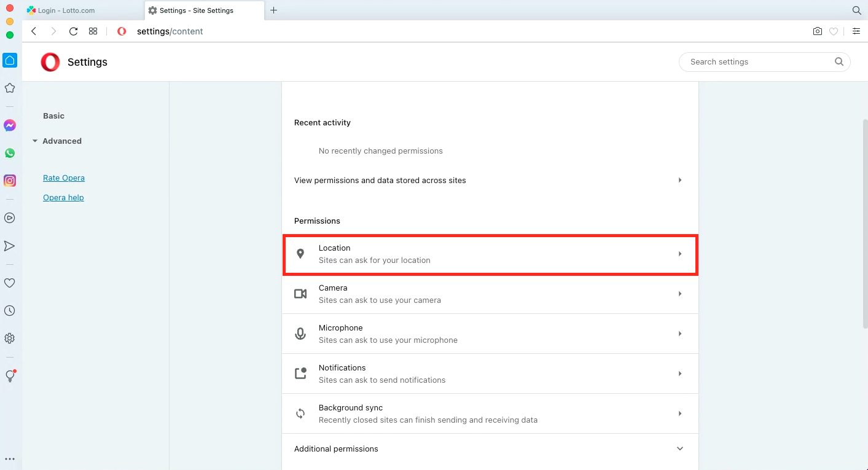
Task: Reload the current page
Action: click(73, 31)
